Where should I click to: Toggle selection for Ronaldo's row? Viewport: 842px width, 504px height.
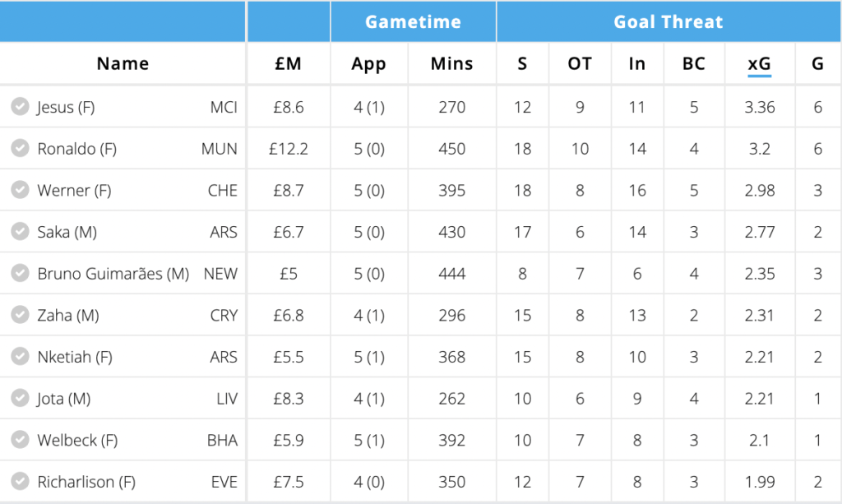point(20,149)
